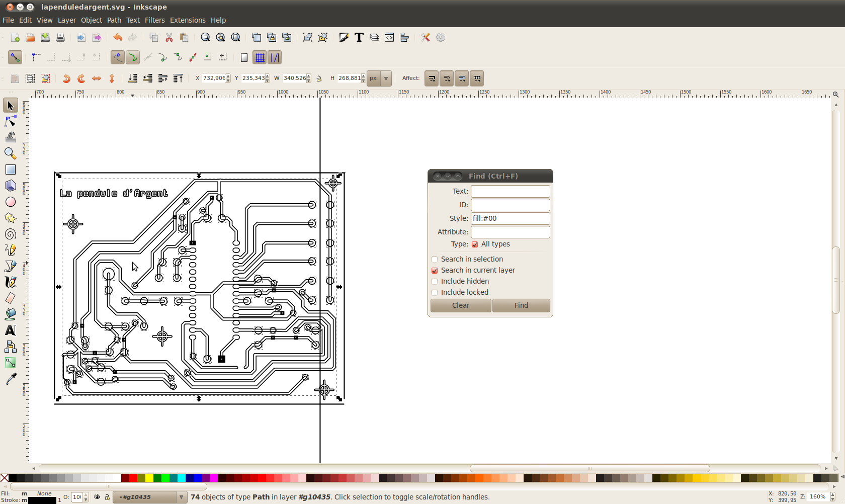Image resolution: width=845 pixels, height=504 pixels.
Task: Uncheck Search in current layer
Action: coord(435,271)
